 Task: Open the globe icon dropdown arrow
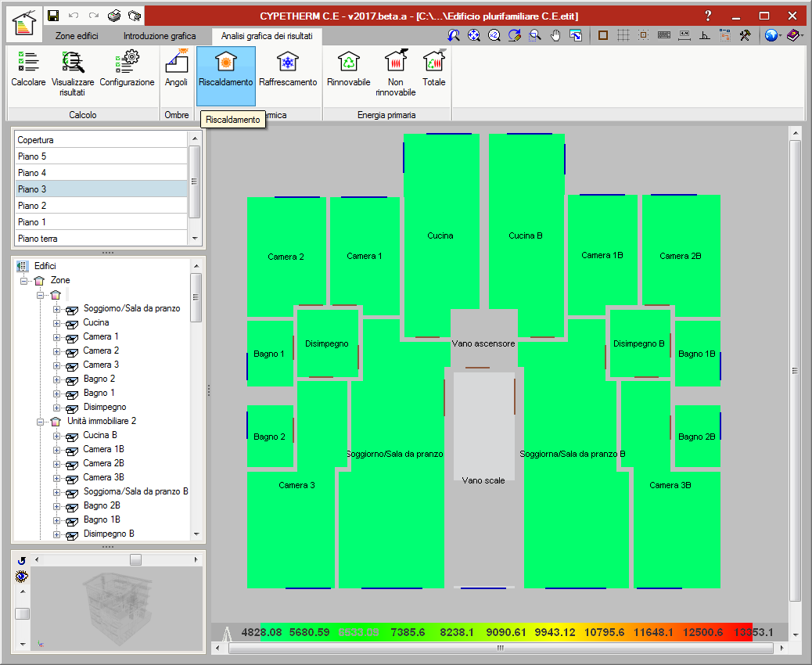coord(780,36)
